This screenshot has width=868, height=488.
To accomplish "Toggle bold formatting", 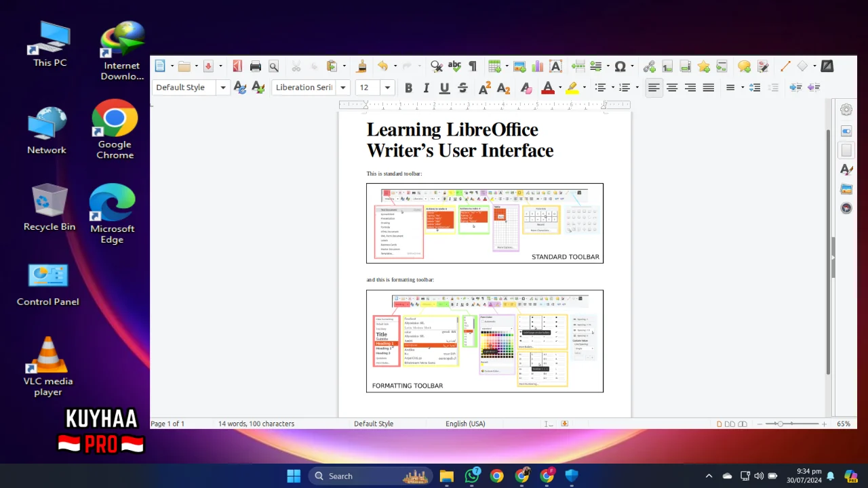I will click(408, 87).
